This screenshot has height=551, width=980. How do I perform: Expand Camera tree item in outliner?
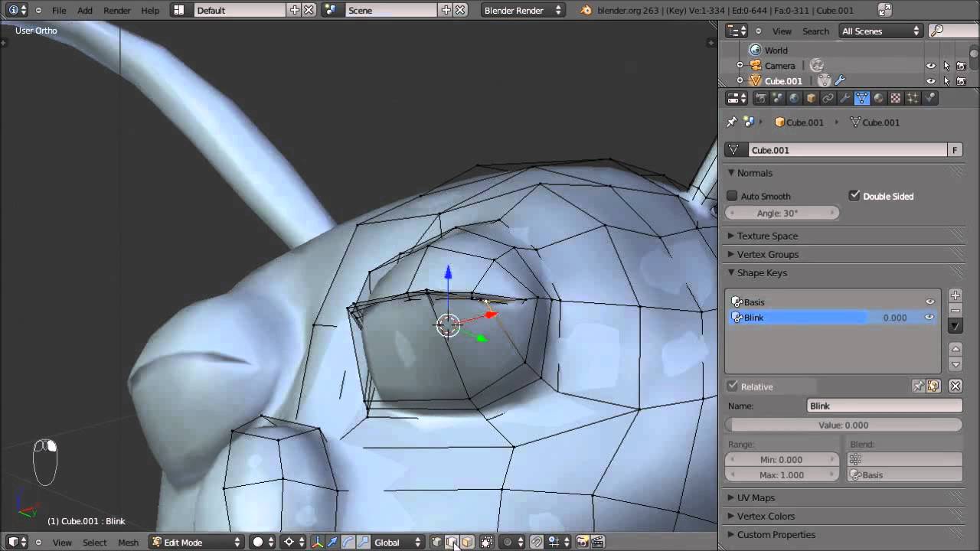[x=740, y=66]
